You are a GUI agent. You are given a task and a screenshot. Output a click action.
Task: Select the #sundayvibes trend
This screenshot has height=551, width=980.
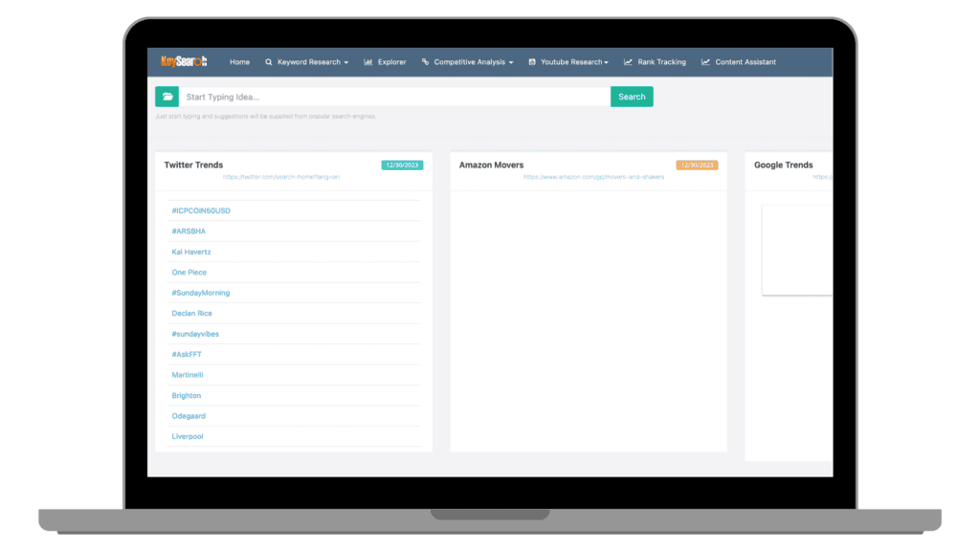click(195, 334)
